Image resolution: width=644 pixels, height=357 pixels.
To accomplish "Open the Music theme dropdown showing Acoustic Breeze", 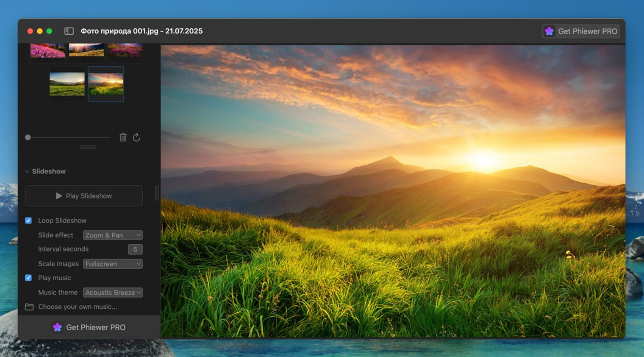I will point(113,293).
